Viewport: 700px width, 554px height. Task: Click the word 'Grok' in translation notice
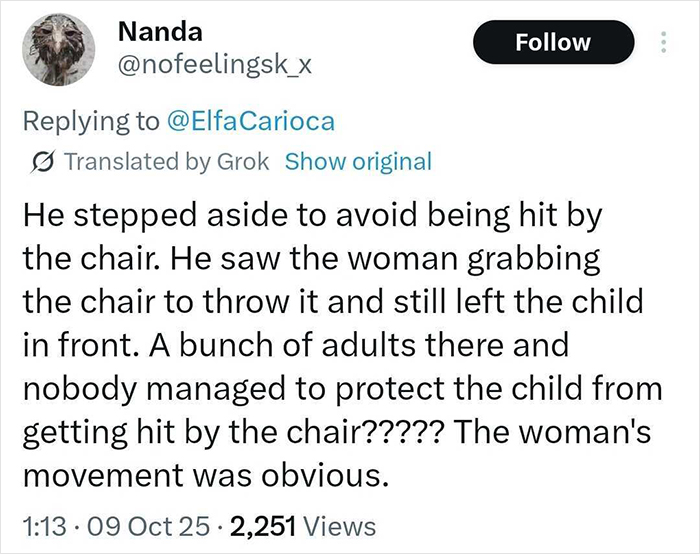click(x=243, y=162)
